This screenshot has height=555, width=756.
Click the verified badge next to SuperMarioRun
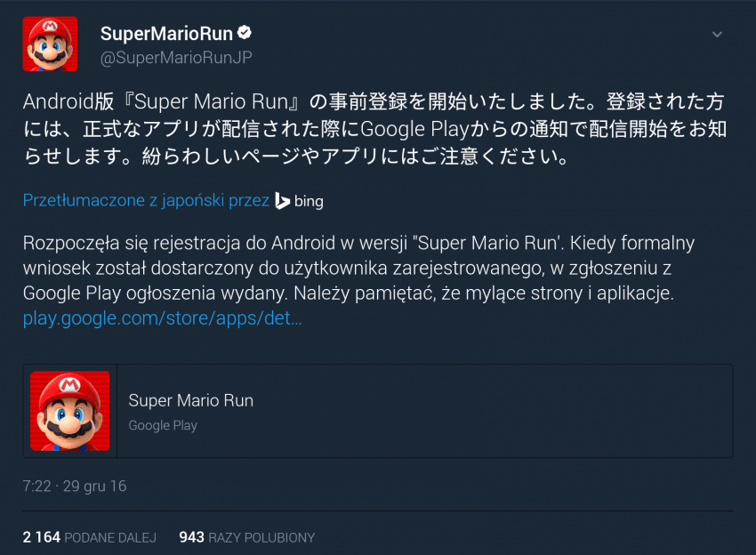point(244,34)
